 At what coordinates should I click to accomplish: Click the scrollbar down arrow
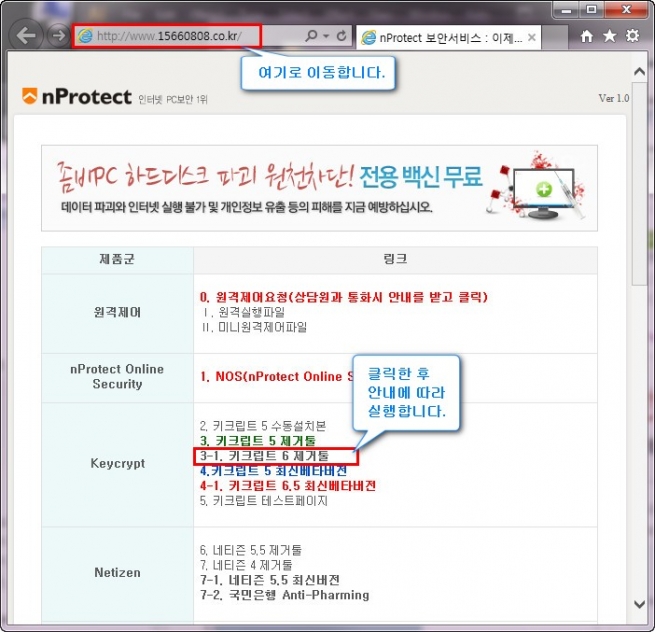641,604
